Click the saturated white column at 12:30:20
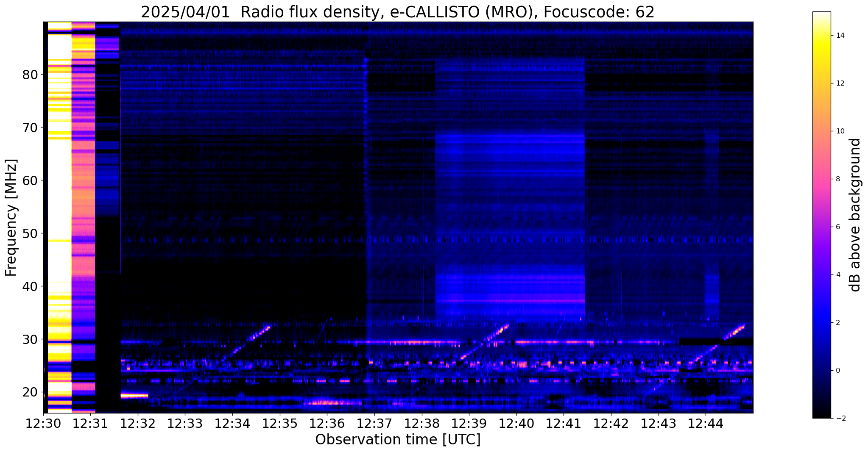Image resolution: width=868 pixels, height=452 pixels. click(59, 217)
